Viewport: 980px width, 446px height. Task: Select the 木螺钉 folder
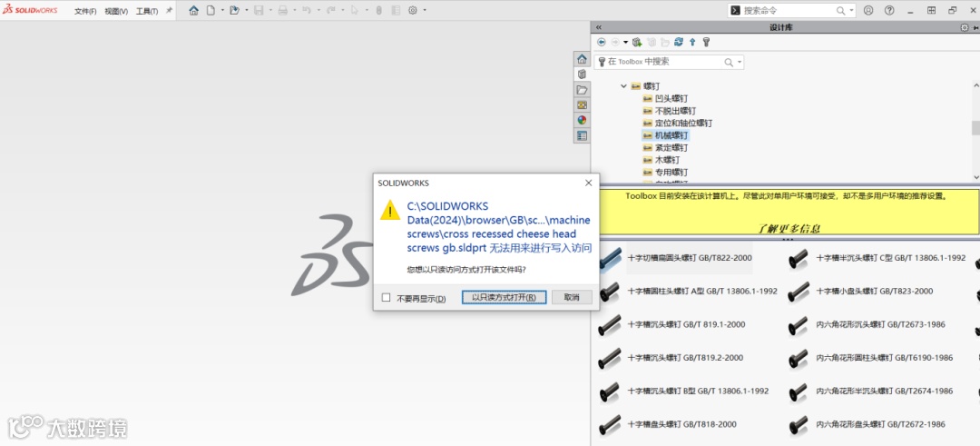(661, 160)
